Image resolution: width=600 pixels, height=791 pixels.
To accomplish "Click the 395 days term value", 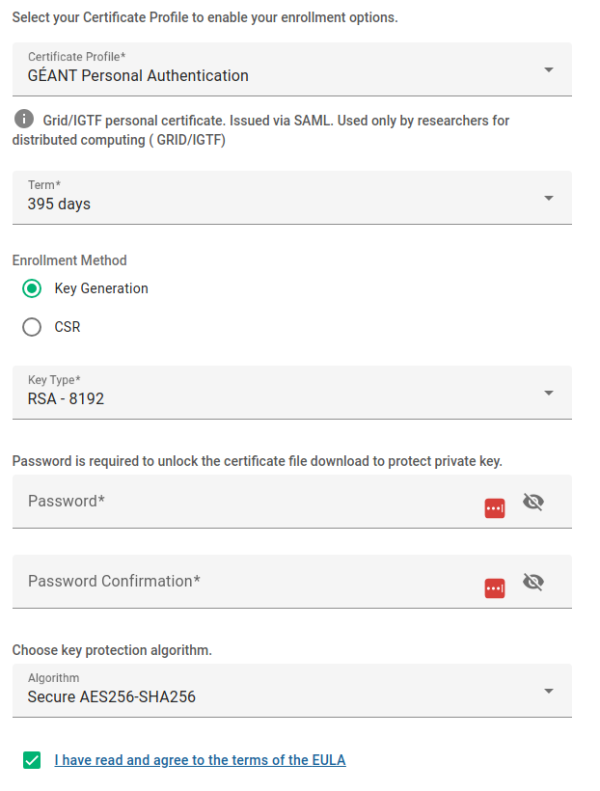I will 59,204.
